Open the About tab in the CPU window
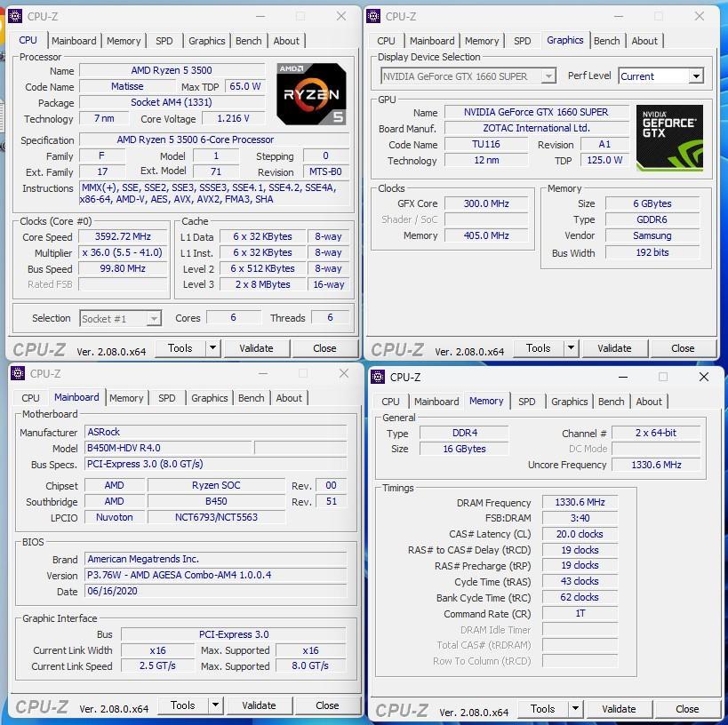The height and width of the screenshot is (725, 728). click(x=286, y=41)
